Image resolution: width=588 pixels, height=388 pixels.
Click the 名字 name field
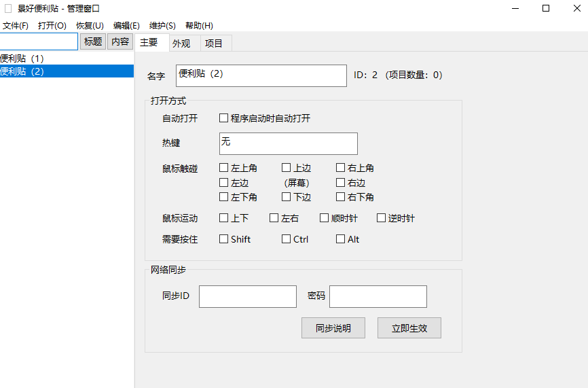tap(261, 76)
